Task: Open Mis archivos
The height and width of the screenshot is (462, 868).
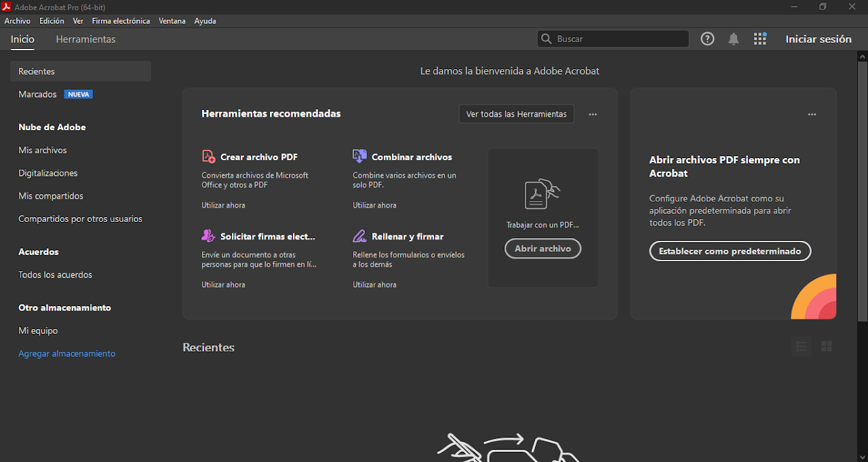Action: click(x=43, y=150)
